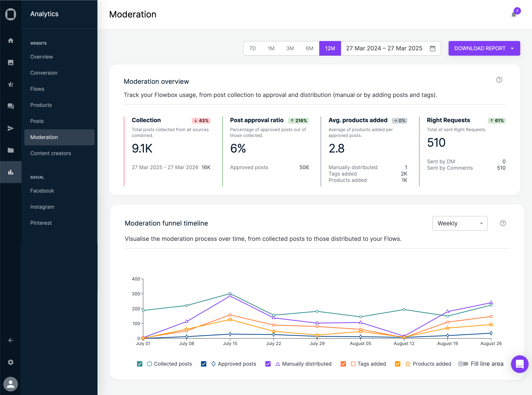Select the 6M time range tab
Viewport: 532px width, 395px height.
(x=309, y=48)
